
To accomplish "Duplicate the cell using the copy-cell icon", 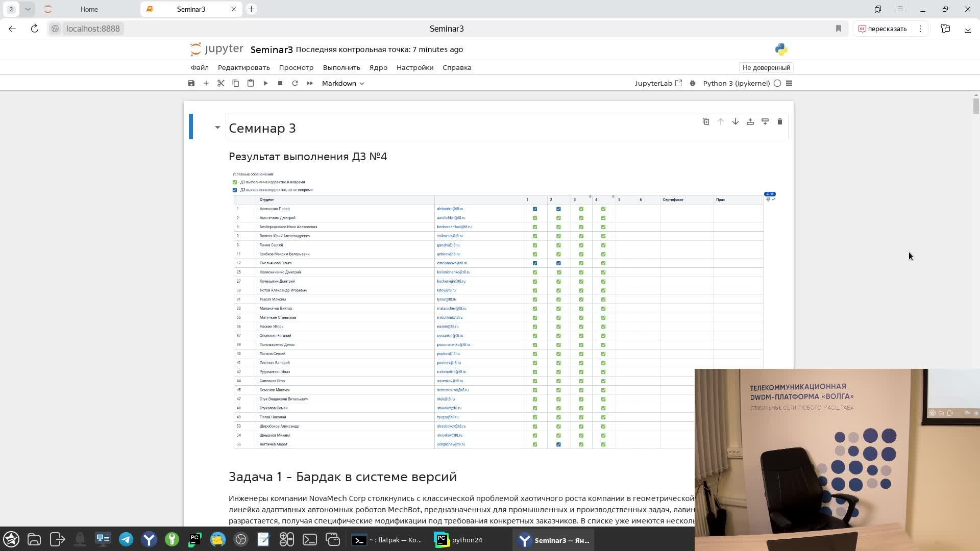I will click(705, 121).
